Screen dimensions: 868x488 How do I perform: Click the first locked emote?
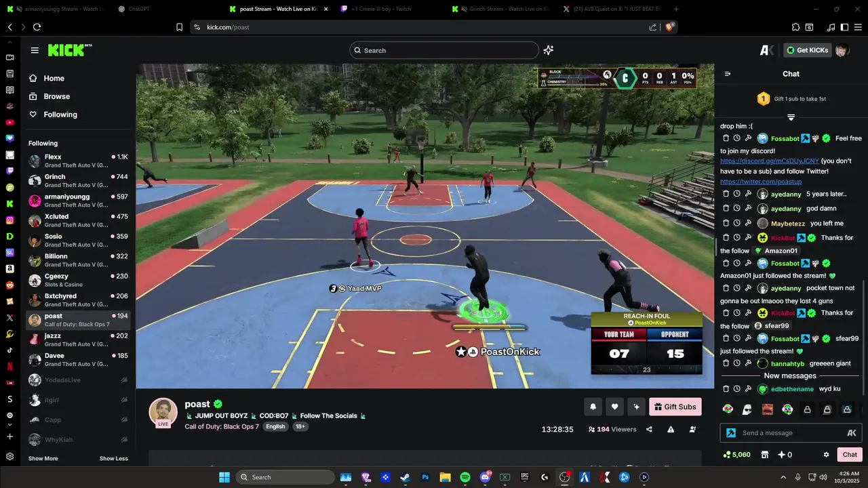(x=807, y=409)
